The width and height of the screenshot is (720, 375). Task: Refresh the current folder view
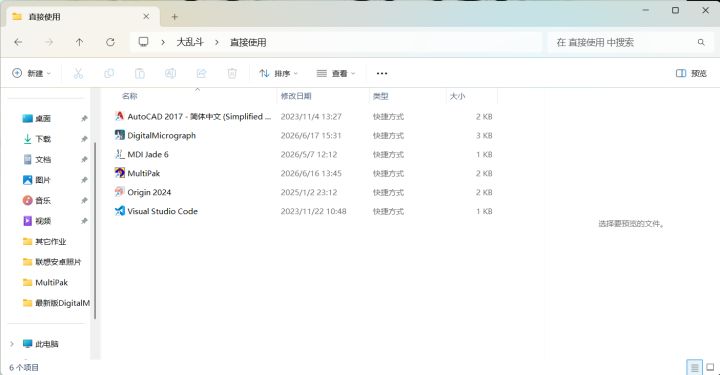pyautogui.click(x=110, y=42)
